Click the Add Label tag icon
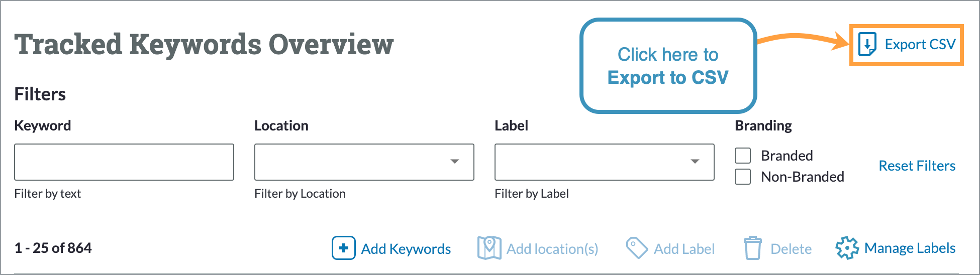Viewport: 980px width, 275px height. 637,248
